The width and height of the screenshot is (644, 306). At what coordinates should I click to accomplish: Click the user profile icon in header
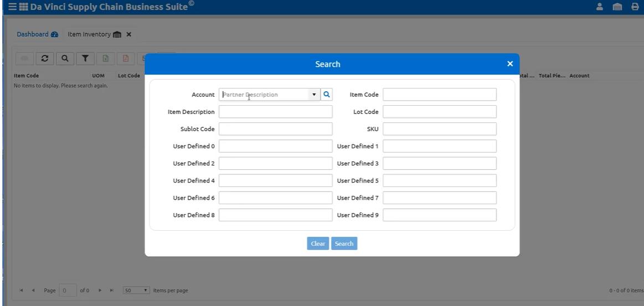599,7
